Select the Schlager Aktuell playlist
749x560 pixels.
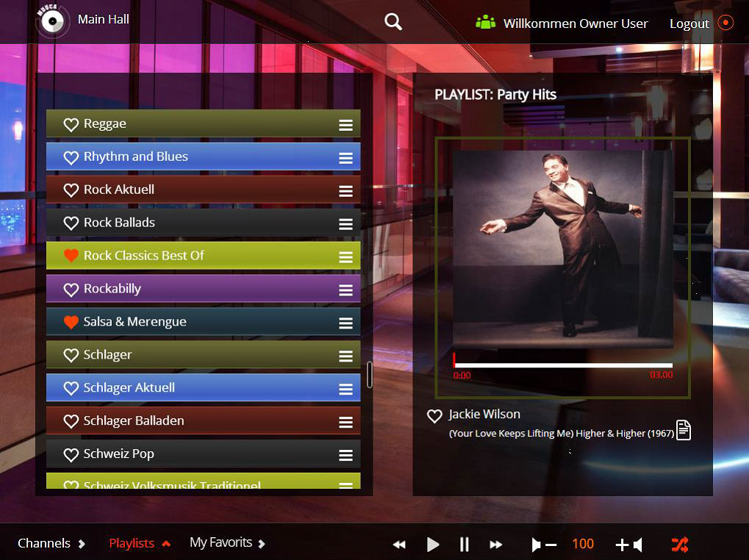204,387
